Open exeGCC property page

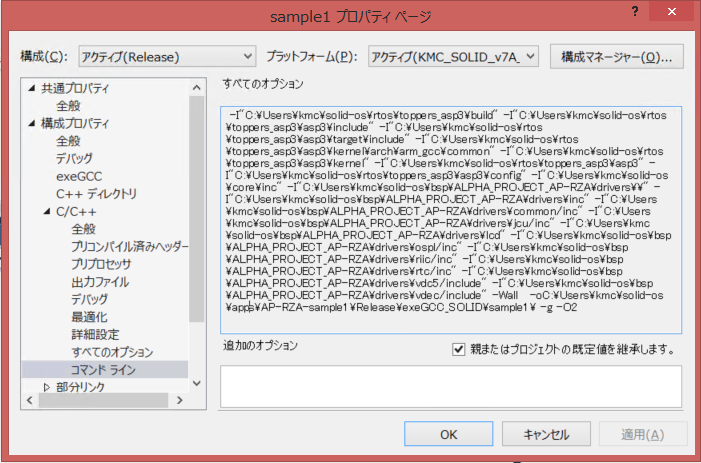(78, 176)
